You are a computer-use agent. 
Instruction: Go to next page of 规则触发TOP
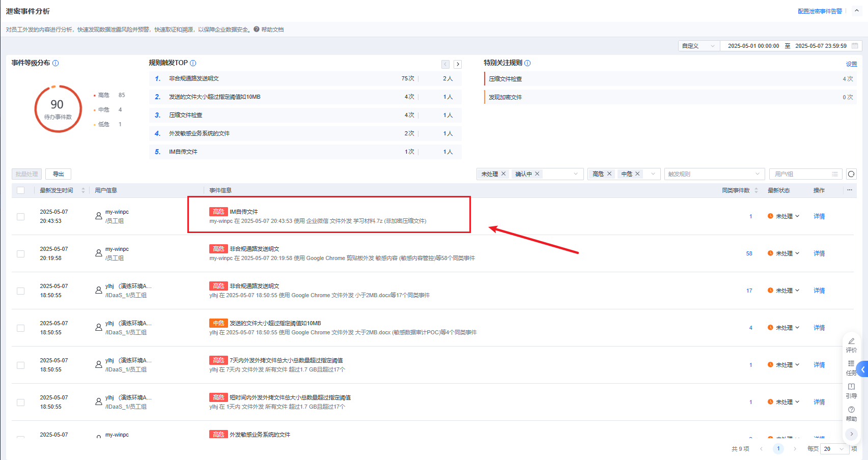458,64
